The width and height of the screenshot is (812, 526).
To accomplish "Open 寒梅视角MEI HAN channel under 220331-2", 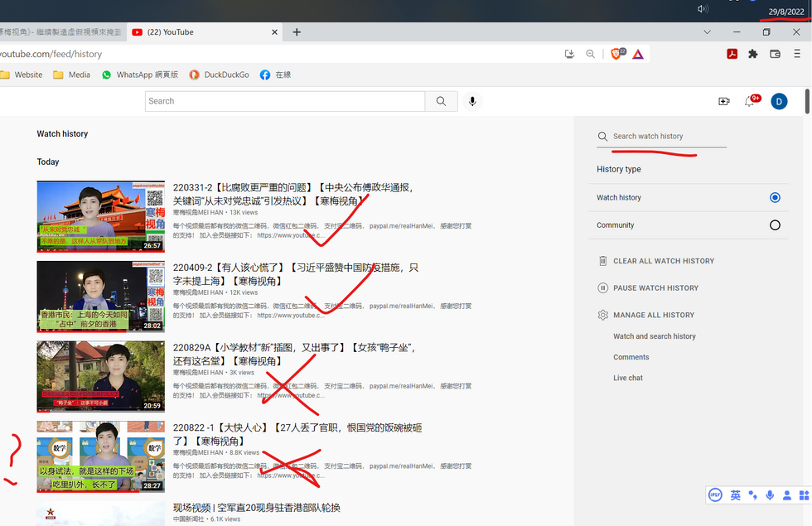I will [x=198, y=212].
